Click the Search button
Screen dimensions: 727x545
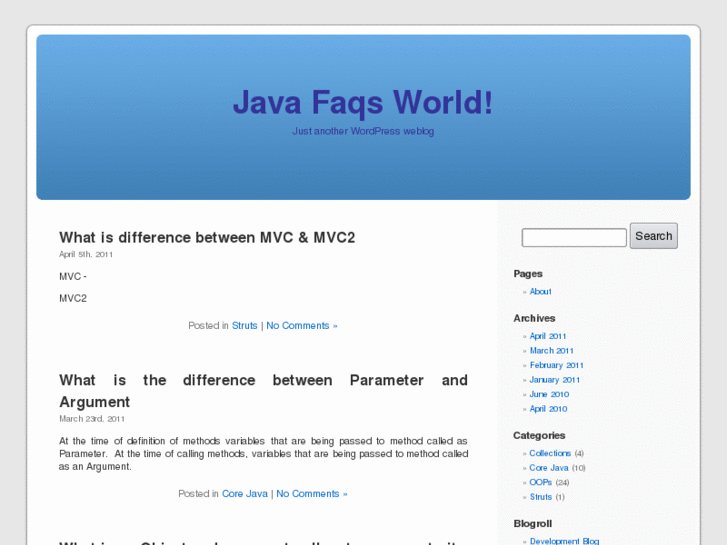(654, 236)
